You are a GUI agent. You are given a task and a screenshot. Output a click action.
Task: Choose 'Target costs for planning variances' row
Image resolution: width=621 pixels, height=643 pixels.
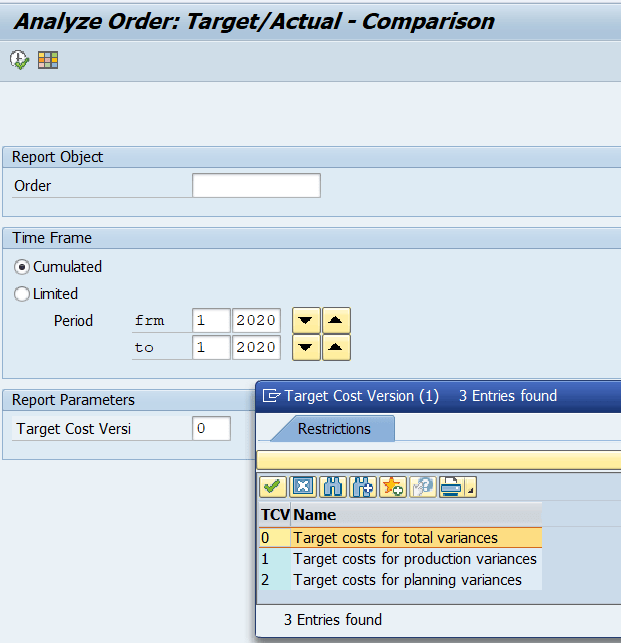coord(407,580)
